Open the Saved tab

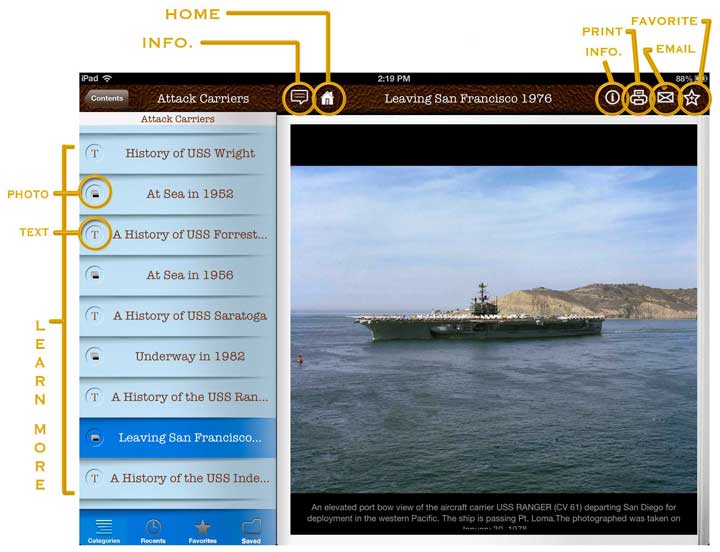click(251, 530)
